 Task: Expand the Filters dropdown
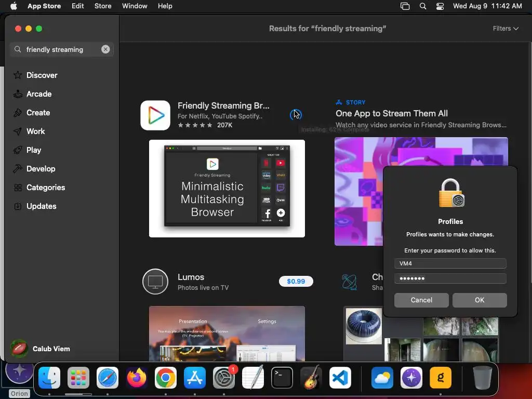(506, 29)
